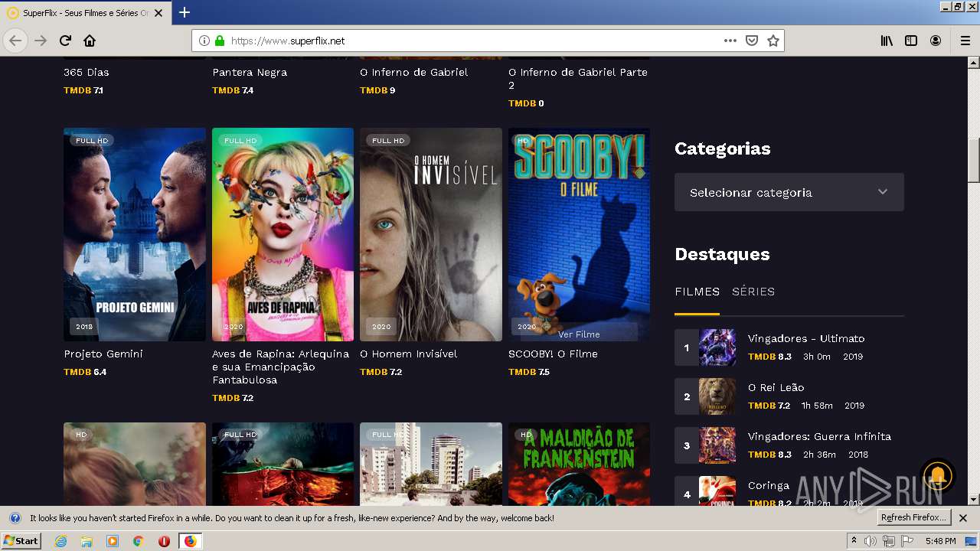This screenshot has height=551, width=980.
Task: Open O Inferno de Gabriel Parte 2 link
Action: [578, 78]
